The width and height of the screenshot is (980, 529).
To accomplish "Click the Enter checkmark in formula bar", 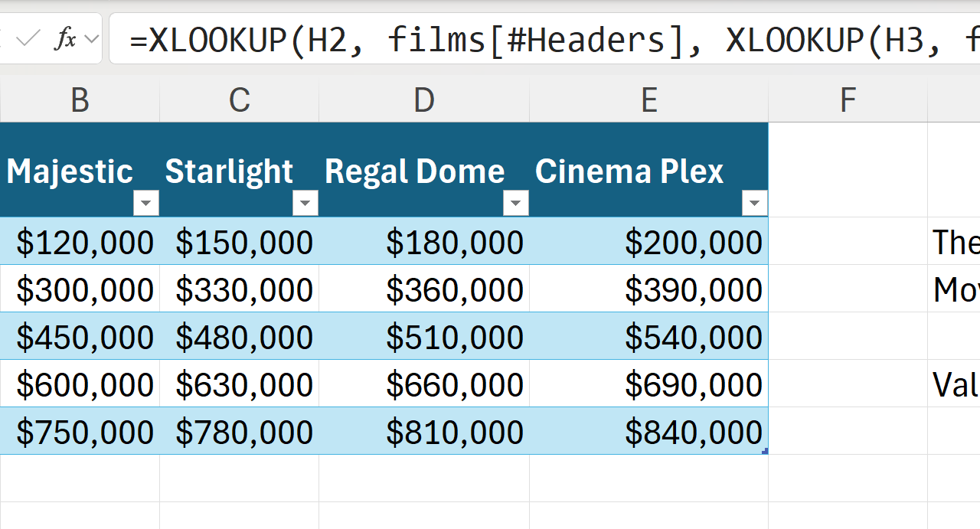I will pos(28,38).
